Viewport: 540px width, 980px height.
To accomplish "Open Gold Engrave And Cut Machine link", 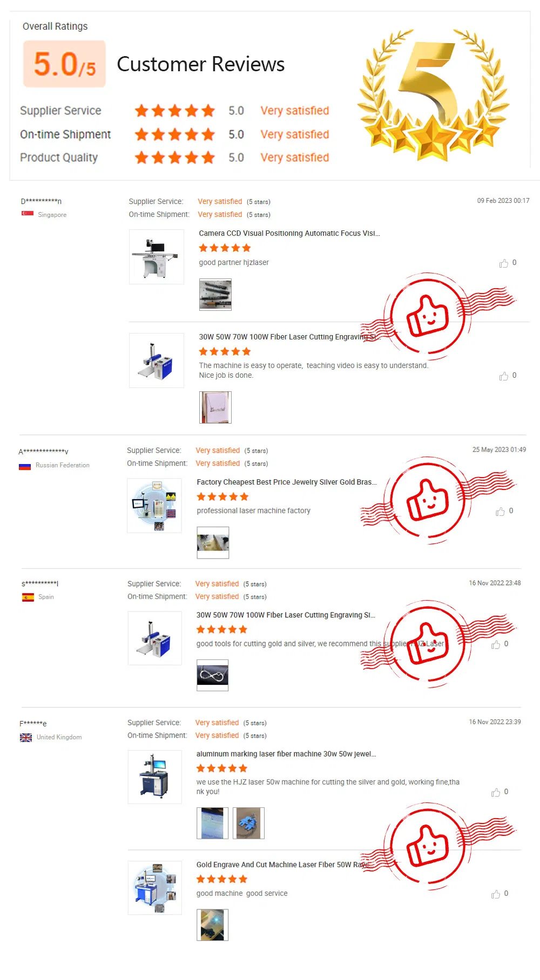I will [282, 865].
